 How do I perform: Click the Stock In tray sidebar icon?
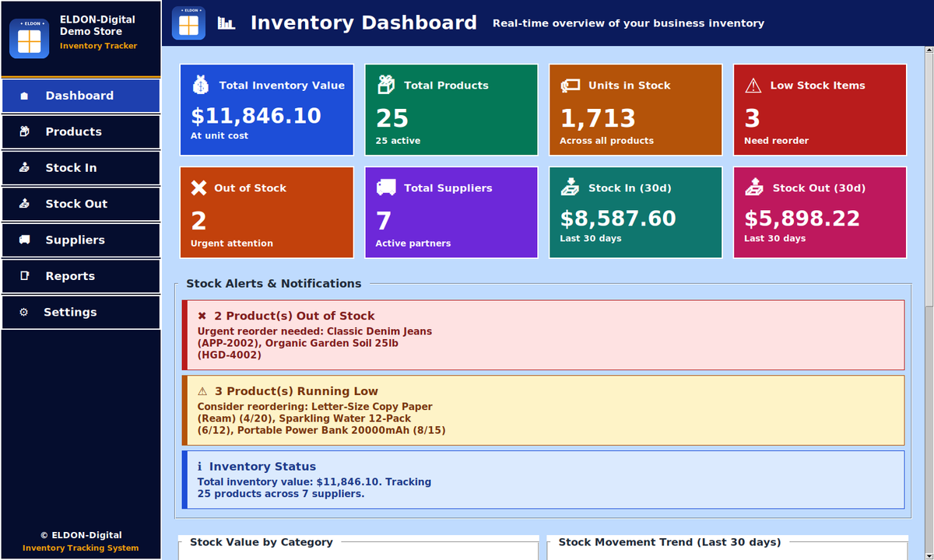click(24, 168)
